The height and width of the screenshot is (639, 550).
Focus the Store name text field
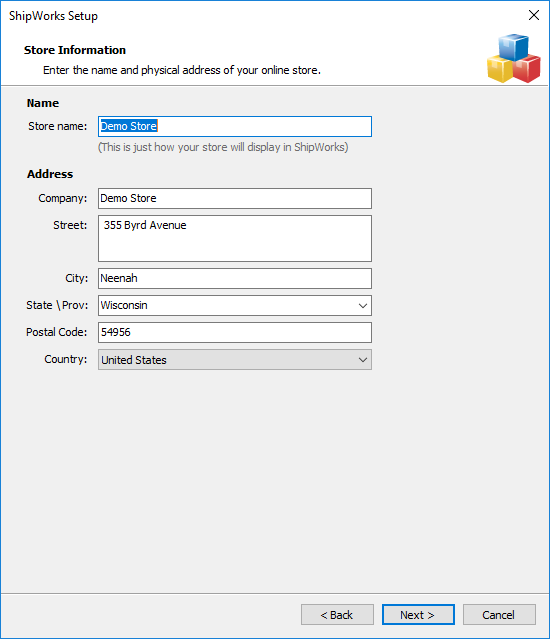[x=235, y=126]
